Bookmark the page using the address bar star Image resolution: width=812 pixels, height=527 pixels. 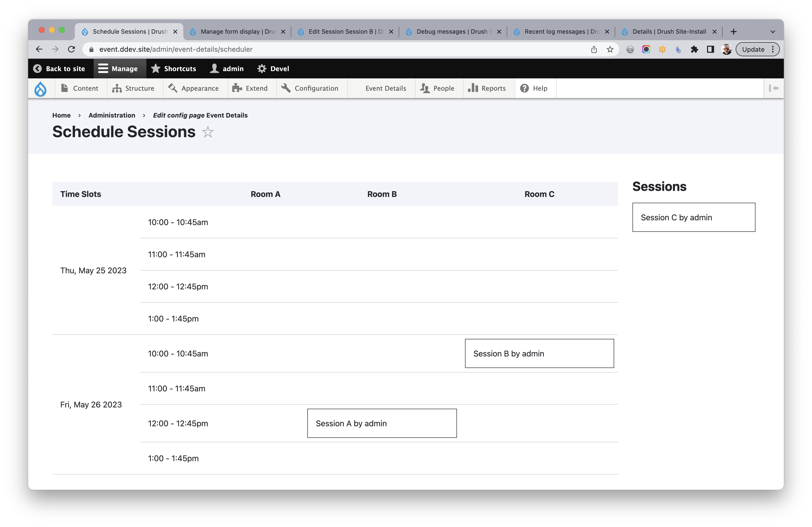tap(609, 49)
